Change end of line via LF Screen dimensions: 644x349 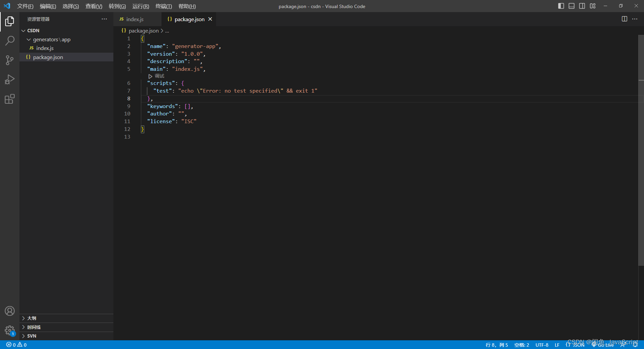(557, 345)
